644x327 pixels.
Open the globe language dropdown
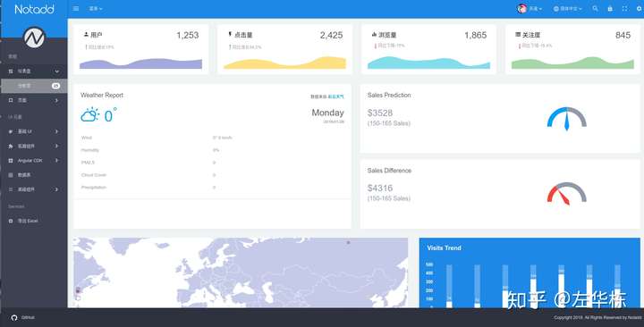(568, 9)
